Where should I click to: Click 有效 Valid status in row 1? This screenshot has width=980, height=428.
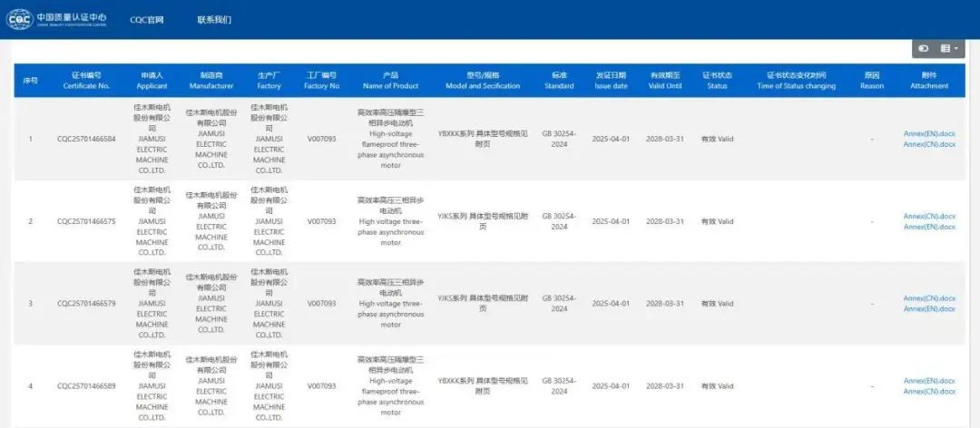pos(717,139)
